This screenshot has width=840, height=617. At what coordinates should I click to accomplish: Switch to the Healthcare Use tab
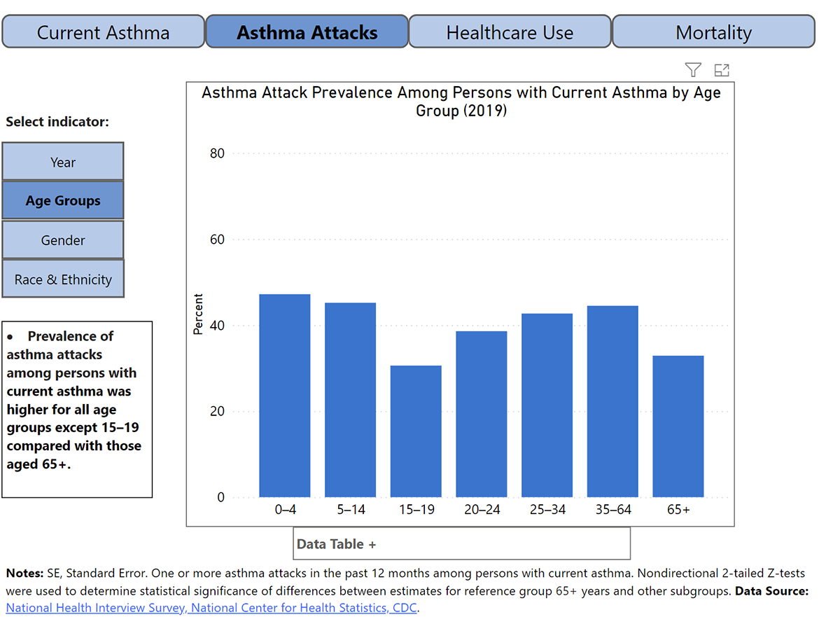[x=510, y=32]
